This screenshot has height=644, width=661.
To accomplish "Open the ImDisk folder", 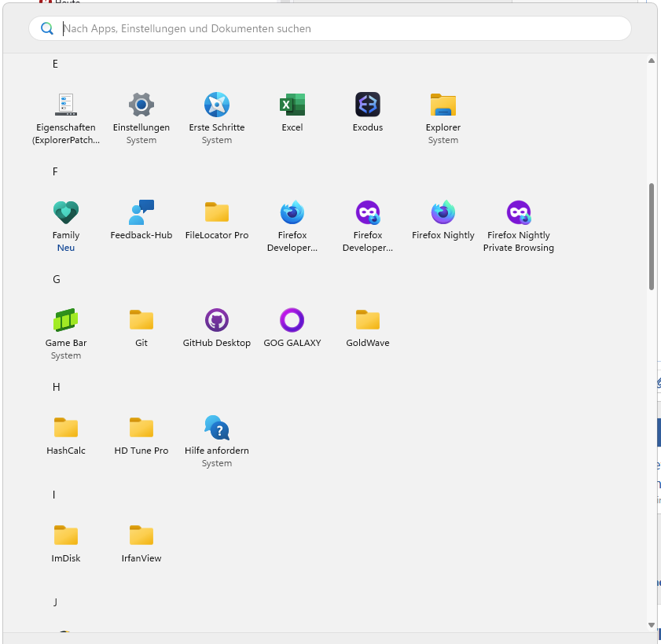I will pos(66,543).
